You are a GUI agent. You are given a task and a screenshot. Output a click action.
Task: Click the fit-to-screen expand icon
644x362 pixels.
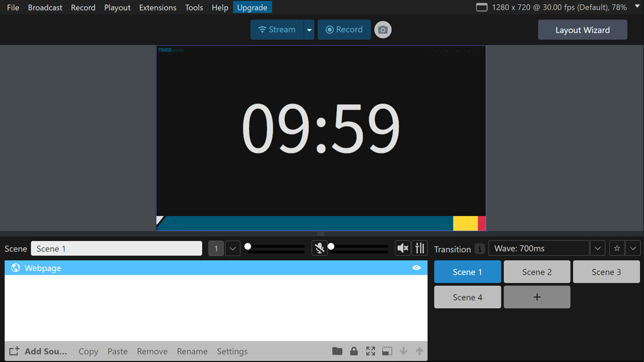pos(370,351)
